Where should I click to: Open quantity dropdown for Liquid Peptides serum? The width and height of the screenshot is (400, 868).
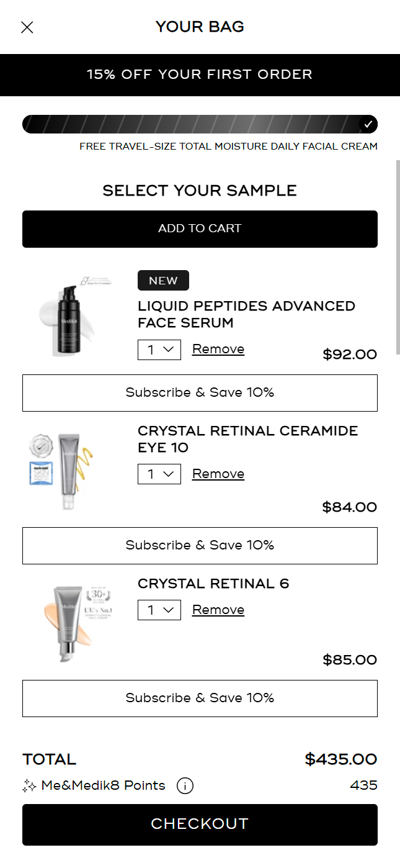159,350
